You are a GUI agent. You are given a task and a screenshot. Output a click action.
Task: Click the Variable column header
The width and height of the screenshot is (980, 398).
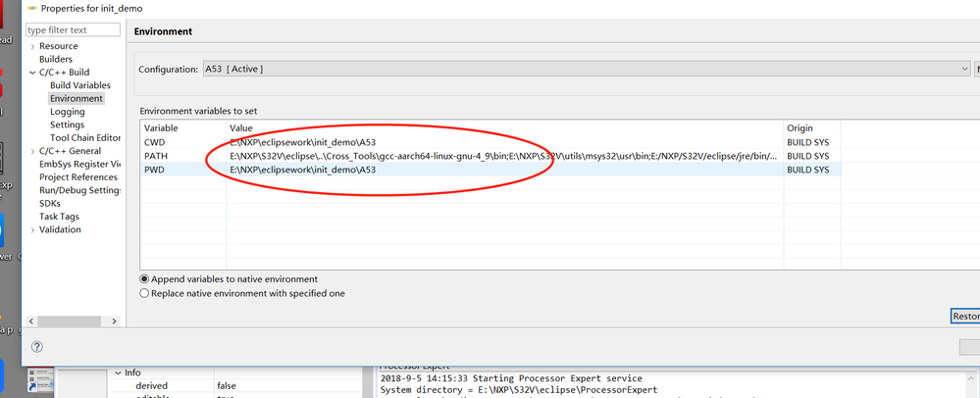(183, 128)
